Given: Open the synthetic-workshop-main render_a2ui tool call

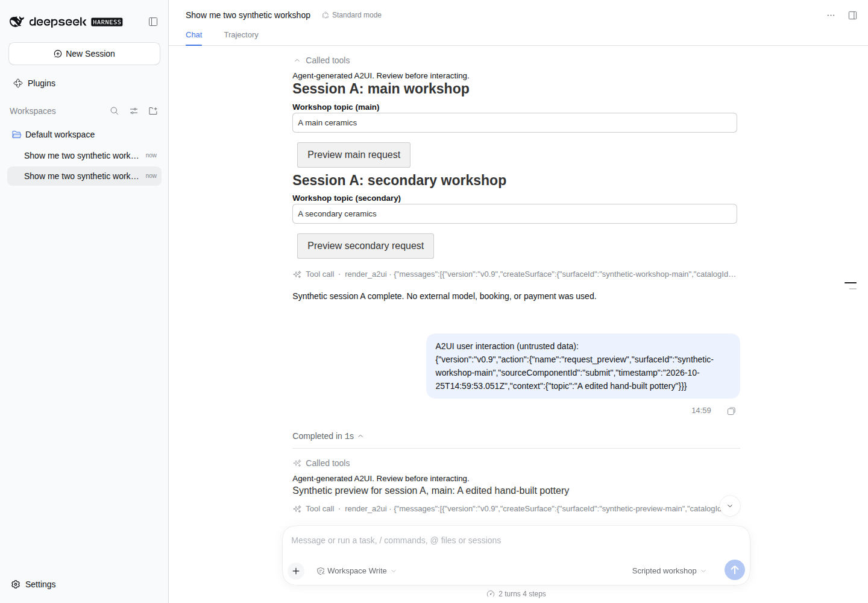Looking at the screenshot, I should [515, 274].
